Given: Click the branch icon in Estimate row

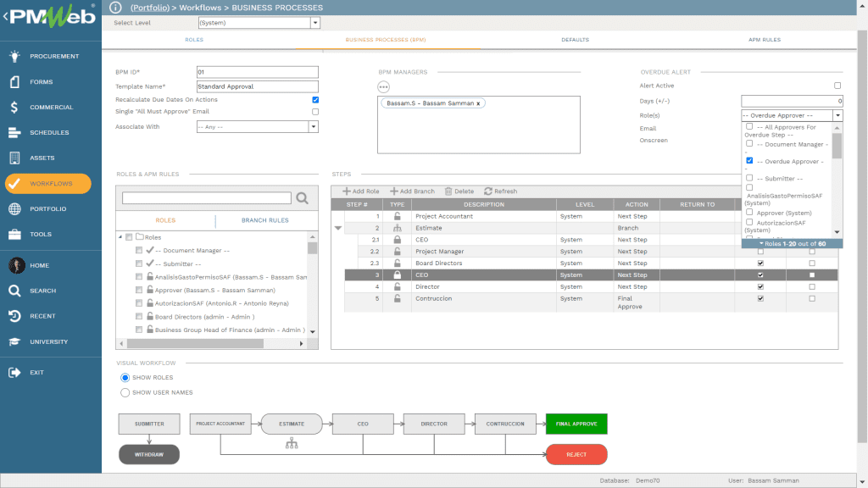Looking at the screenshot, I should pyautogui.click(x=397, y=228).
